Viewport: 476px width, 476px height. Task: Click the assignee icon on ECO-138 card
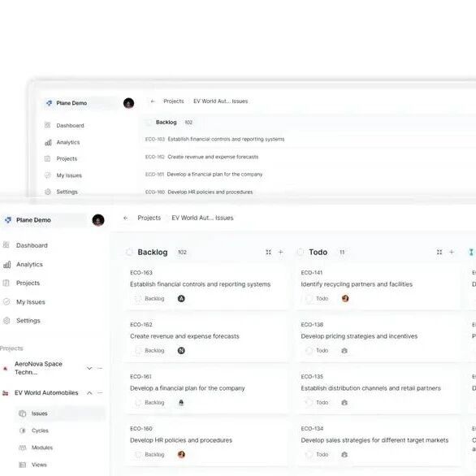coord(344,351)
